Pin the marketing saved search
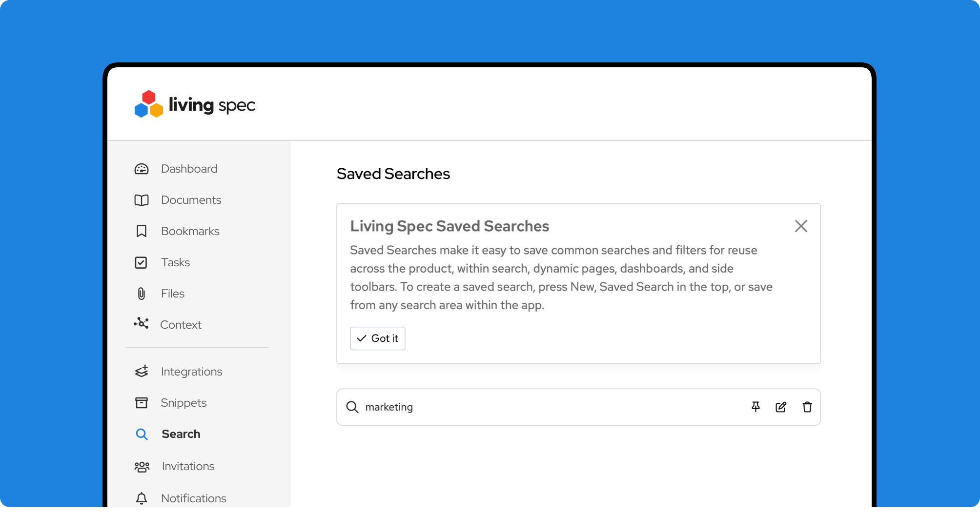The width and height of the screenshot is (980, 514). pyautogui.click(x=755, y=407)
